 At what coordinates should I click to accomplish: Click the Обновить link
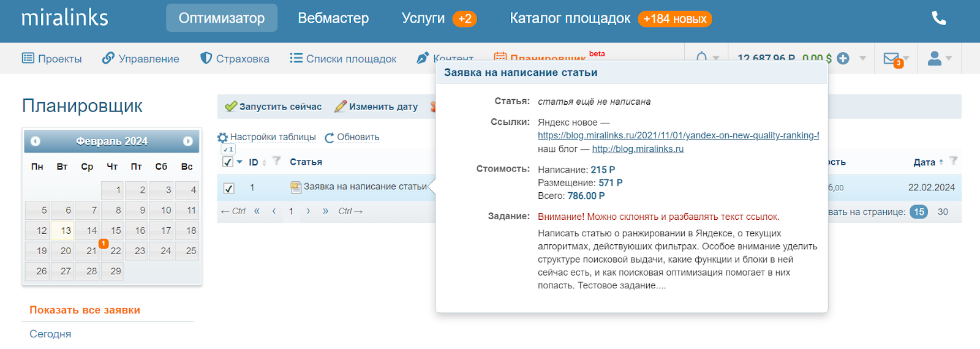[358, 137]
